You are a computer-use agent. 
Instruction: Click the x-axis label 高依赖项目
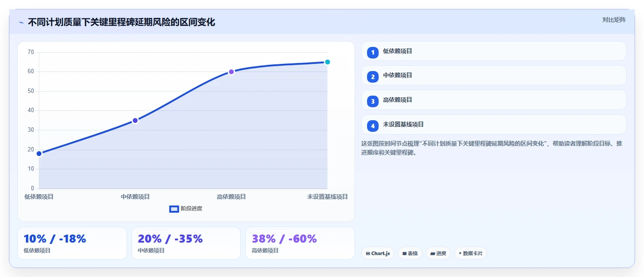click(231, 197)
